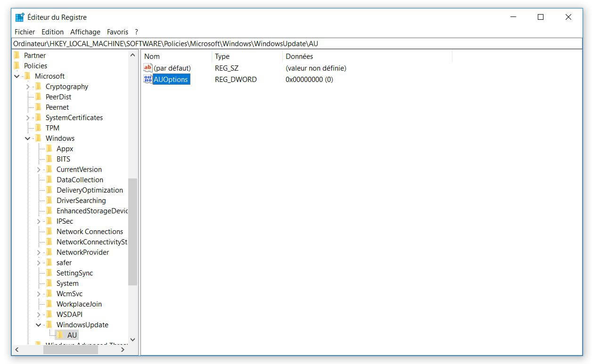The image size is (592, 364).
Task: Select the Network Connections tree item
Action: (x=90, y=231)
